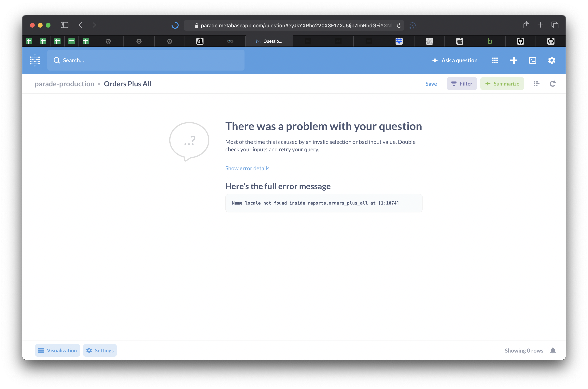588x389 pixels.
Task: Switch to the Apple logo tab
Action: [x=460, y=41]
